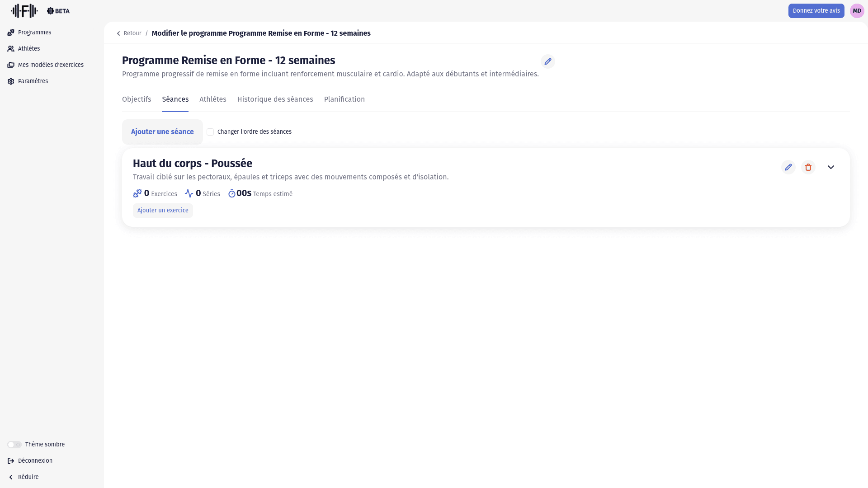Click the app logo at top left
The width and height of the screenshot is (868, 488).
pos(24,11)
